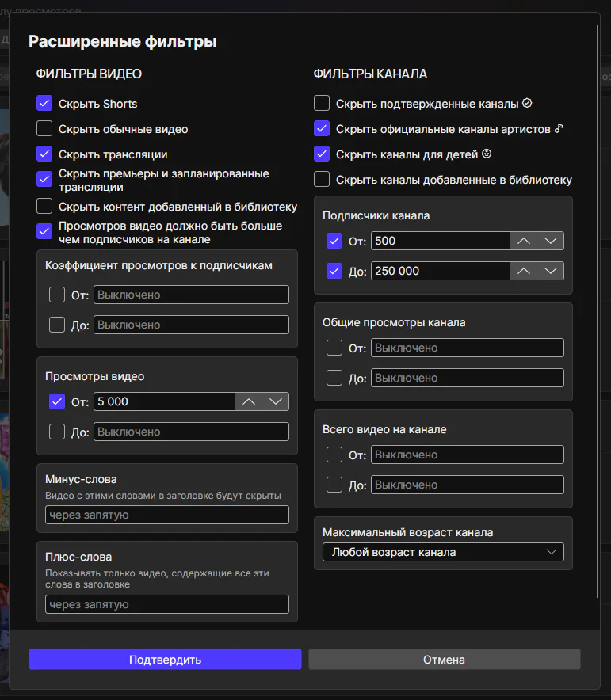
Task: Click the Просмотры видео До input field
Action: click(191, 432)
